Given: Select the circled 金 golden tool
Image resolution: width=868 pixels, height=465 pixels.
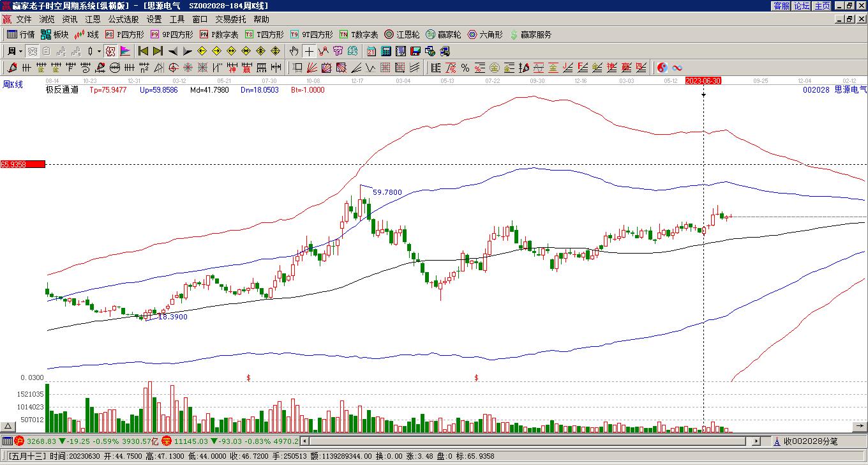Looking at the screenshot, I should tap(495, 68).
